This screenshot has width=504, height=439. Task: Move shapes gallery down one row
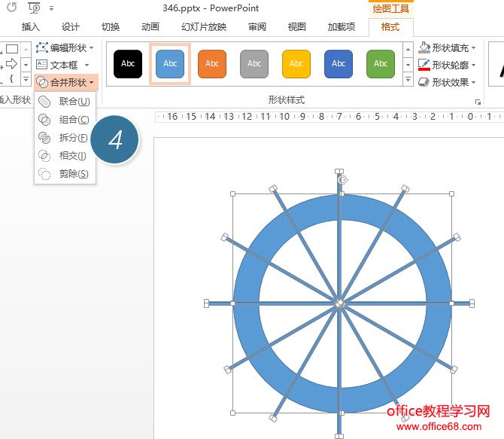click(26, 64)
